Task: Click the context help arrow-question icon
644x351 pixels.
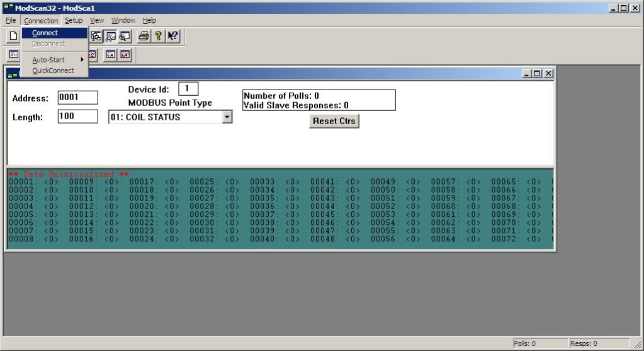Action: tap(173, 36)
